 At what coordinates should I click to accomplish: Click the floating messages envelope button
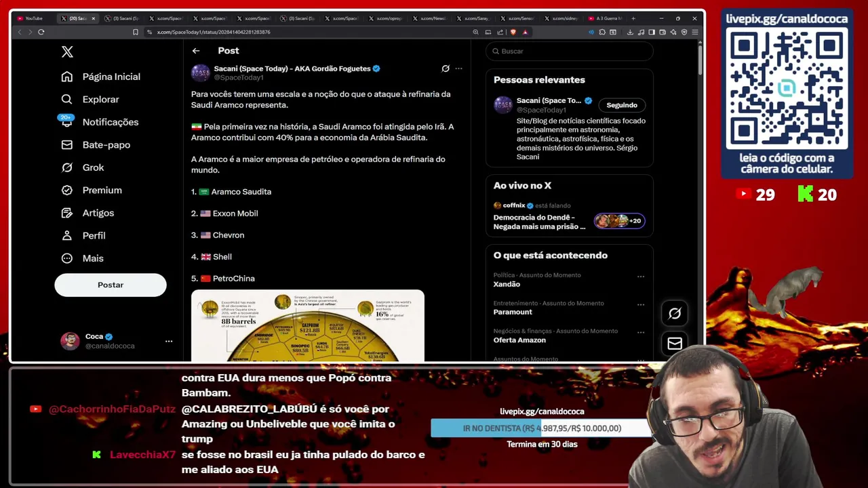click(675, 344)
